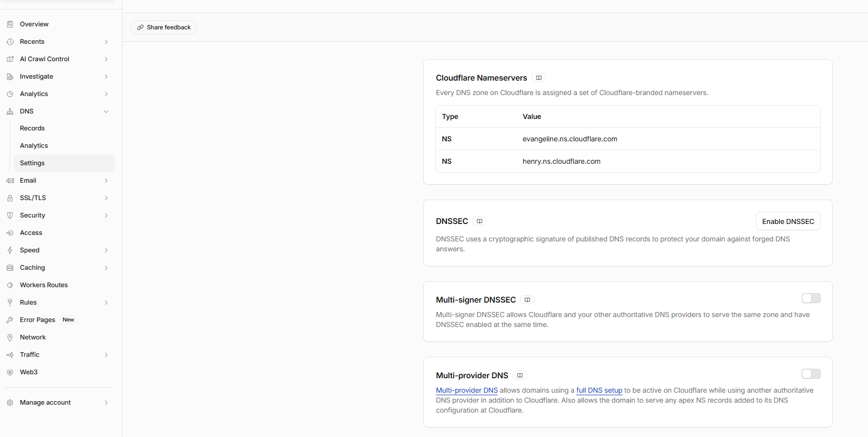
Task: Select nameserver henry.ns.cloudflare.com value
Action: [561, 162]
